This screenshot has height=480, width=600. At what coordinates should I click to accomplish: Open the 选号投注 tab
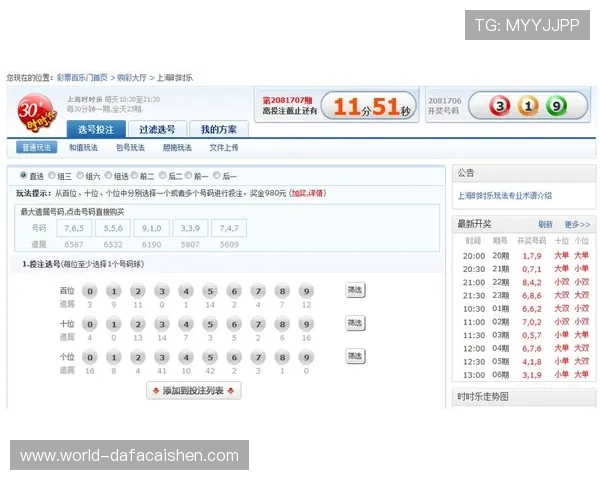click(96, 129)
